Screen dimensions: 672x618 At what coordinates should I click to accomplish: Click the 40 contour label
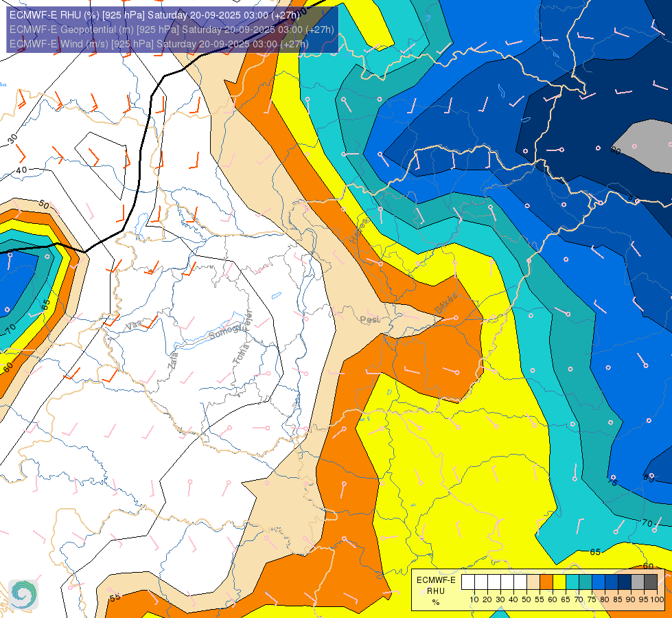[21, 170]
